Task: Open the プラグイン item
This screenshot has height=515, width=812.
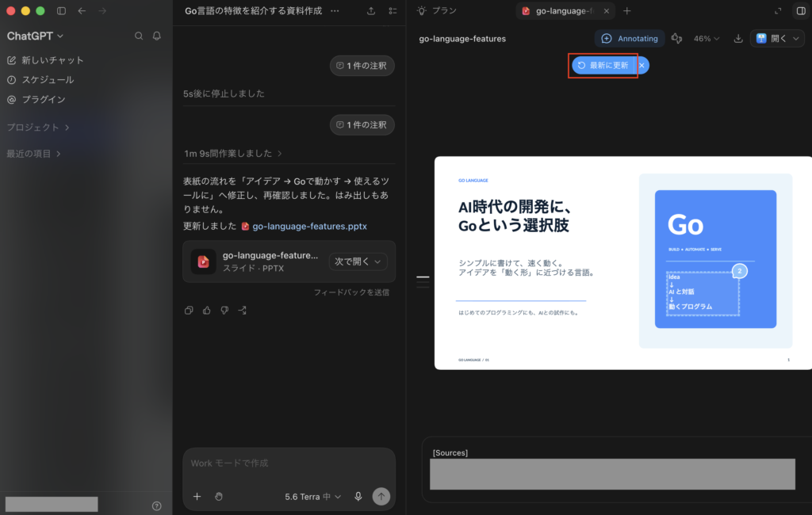Action: click(x=36, y=99)
